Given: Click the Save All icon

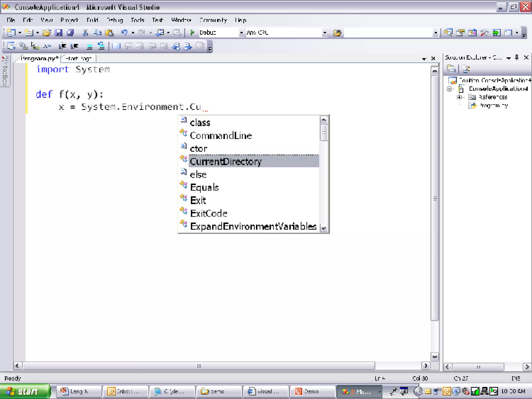Looking at the screenshot, I should click(x=70, y=32).
